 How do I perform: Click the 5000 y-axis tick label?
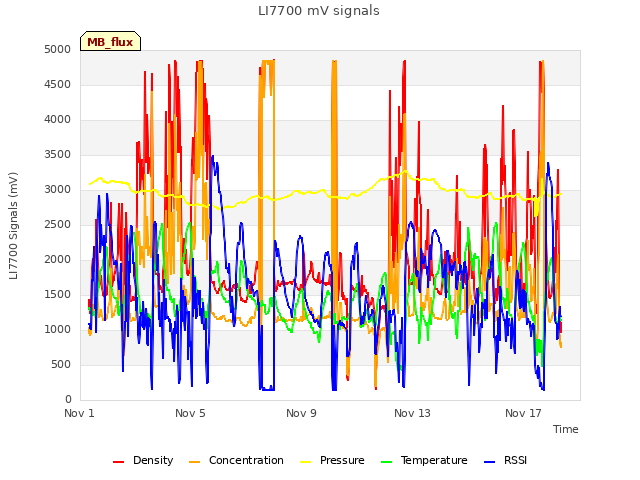coord(58,49)
